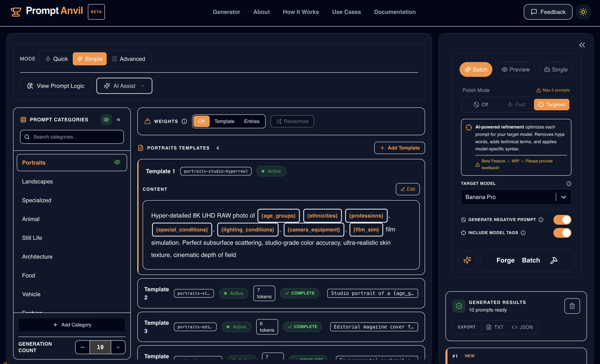The height and width of the screenshot is (364, 600).
Task: Switch to the Advanced mode tab
Action: point(128,59)
